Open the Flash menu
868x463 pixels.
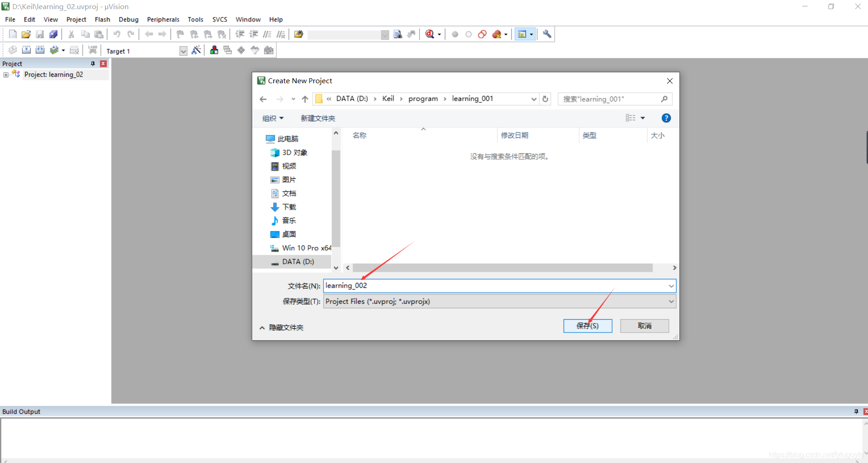pos(102,20)
